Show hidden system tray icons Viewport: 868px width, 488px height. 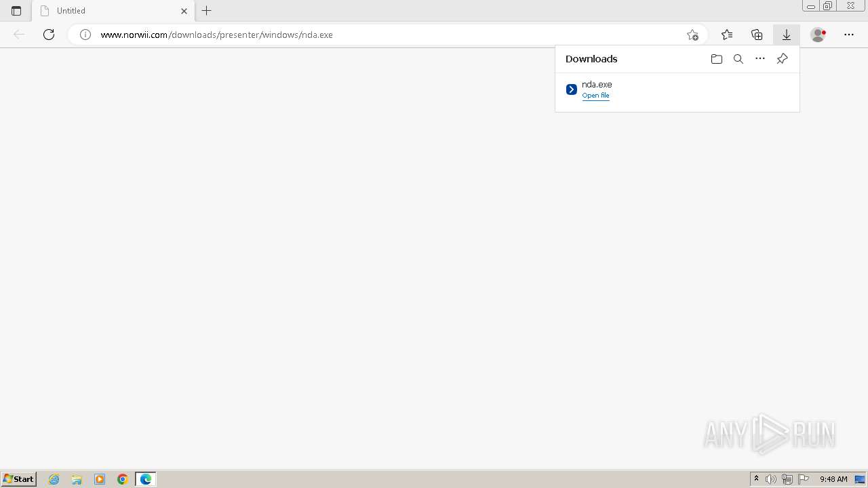pyautogui.click(x=757, y=479)
